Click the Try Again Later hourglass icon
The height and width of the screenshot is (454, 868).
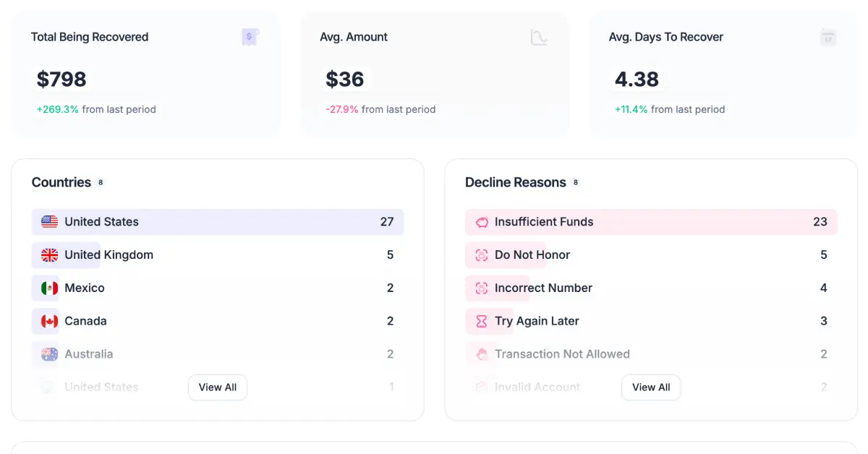click(x=482, y=322)
